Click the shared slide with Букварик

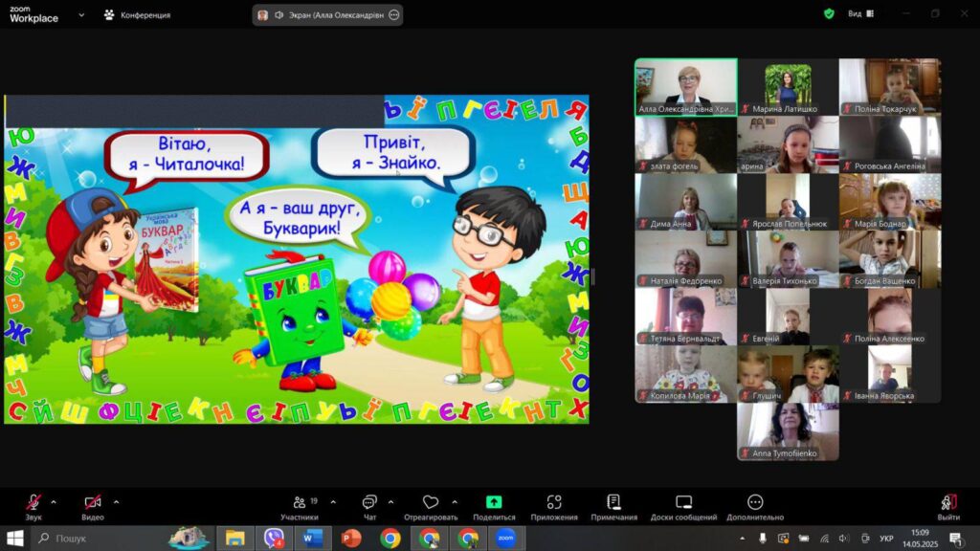(x=297, y=259)
